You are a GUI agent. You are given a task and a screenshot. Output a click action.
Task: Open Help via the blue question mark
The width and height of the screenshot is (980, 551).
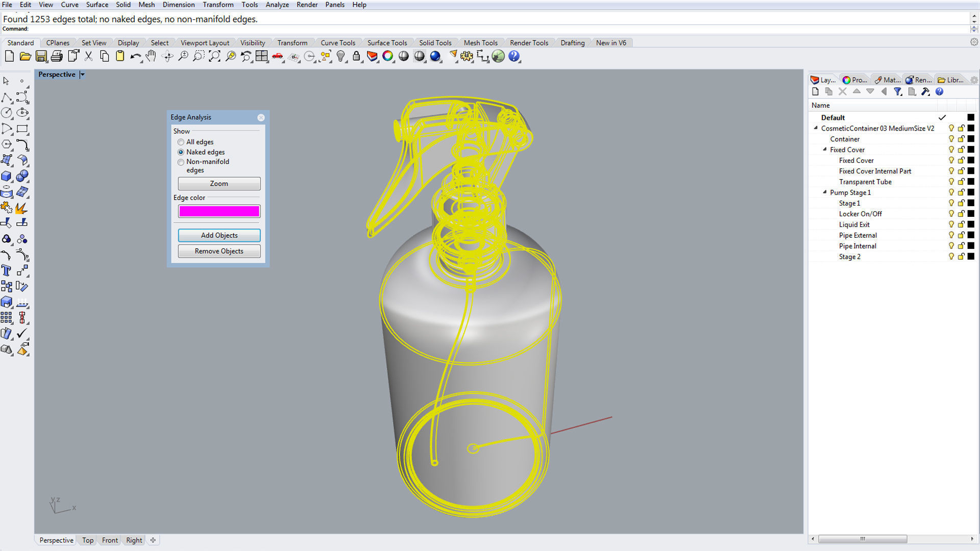[514, 56]
